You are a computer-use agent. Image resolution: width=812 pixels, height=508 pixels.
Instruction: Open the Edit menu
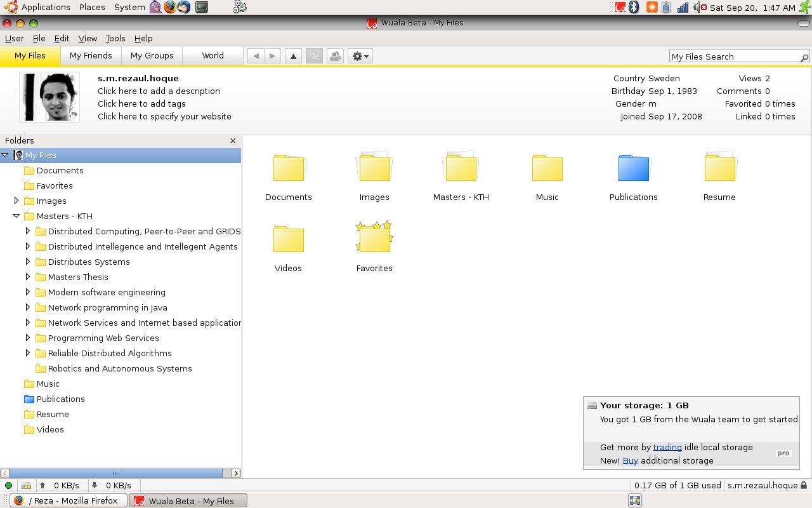(62, 39)
